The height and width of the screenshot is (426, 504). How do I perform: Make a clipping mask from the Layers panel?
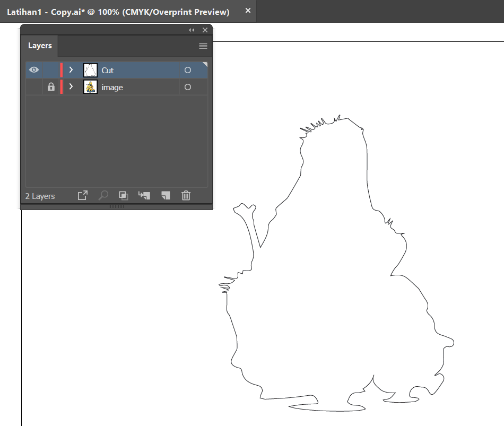pyautogui.click(x=123, y=195)
